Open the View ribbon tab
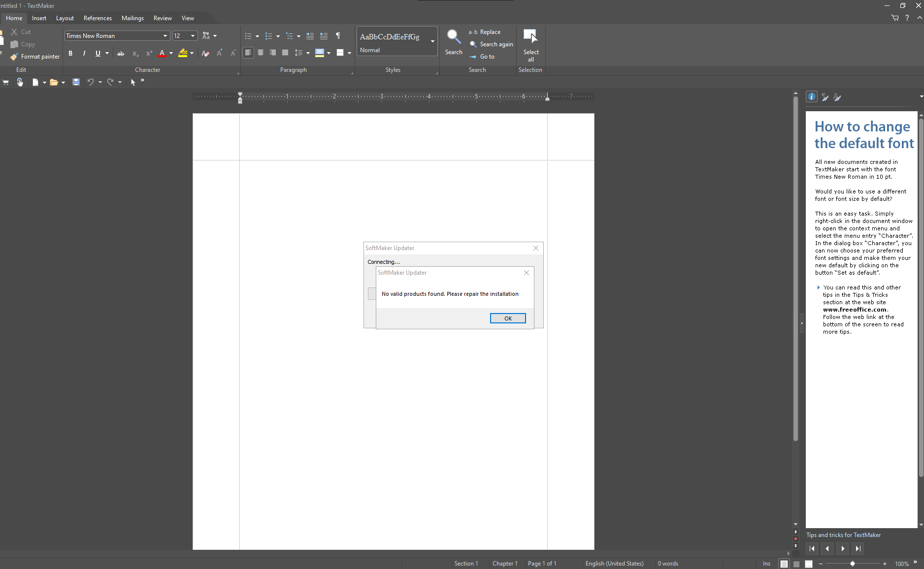 pyautogui.click(x=188, y=18)
